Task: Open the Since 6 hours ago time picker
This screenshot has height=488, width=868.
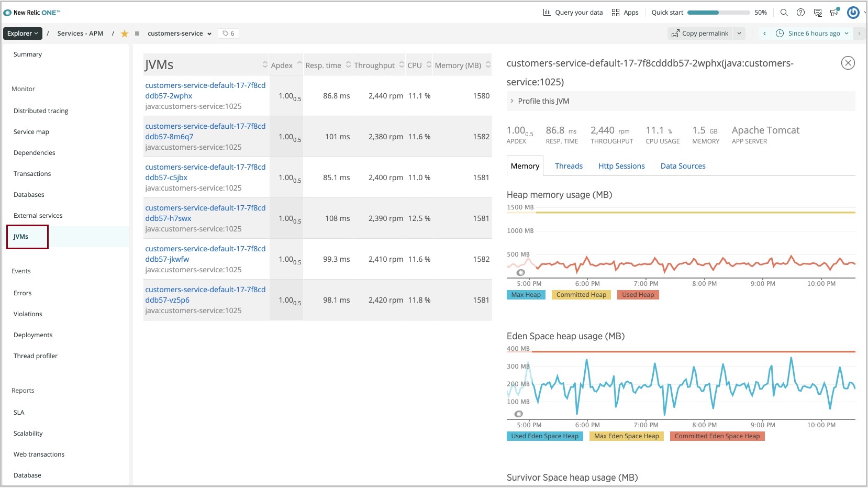Action: (813, 34)
